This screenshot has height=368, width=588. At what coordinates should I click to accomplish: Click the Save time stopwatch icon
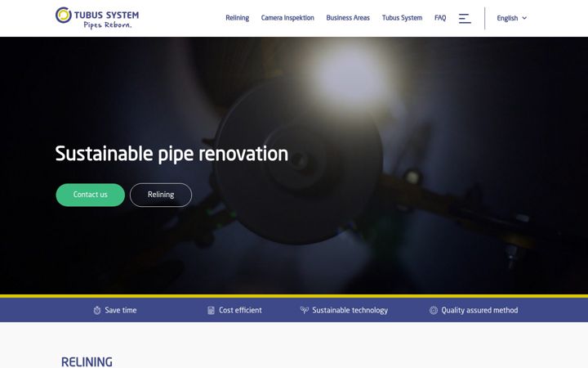[97, 310]
